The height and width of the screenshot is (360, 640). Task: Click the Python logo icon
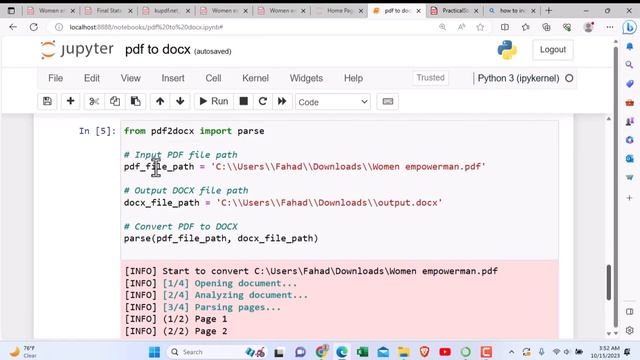[x=507, y=50]
